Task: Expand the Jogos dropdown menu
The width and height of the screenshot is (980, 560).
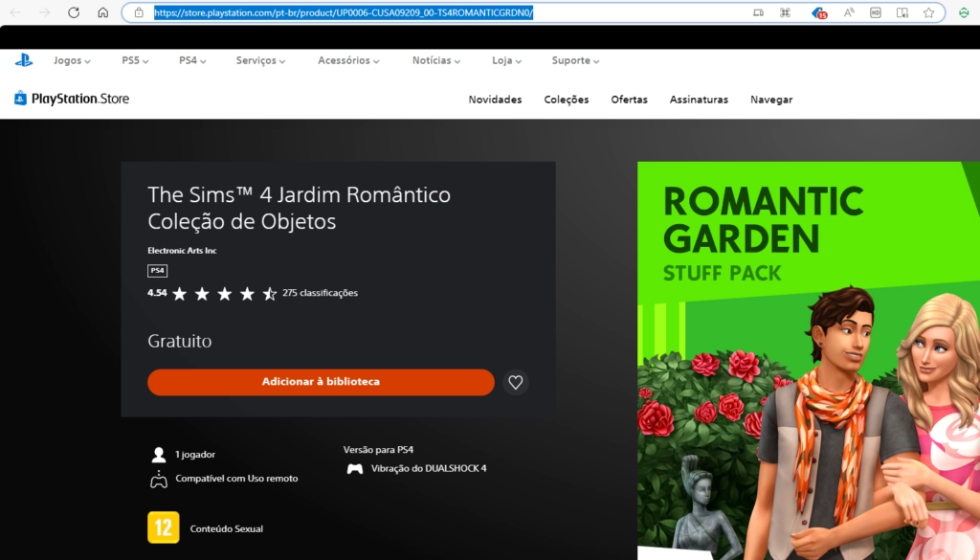Action: (x=72, y=60)
